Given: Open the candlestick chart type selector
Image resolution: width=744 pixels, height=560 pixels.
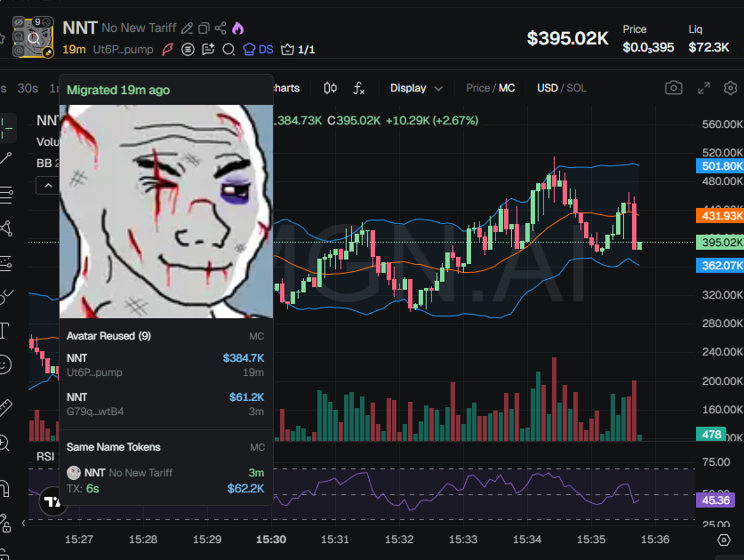Looking at the screenshot, I should [331, 88].
